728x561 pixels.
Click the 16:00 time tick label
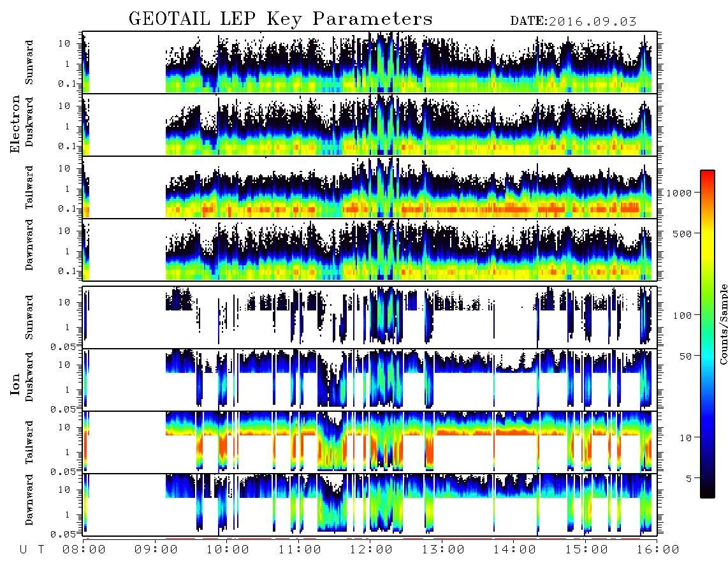pyautogui.click(x=658, y=550)
